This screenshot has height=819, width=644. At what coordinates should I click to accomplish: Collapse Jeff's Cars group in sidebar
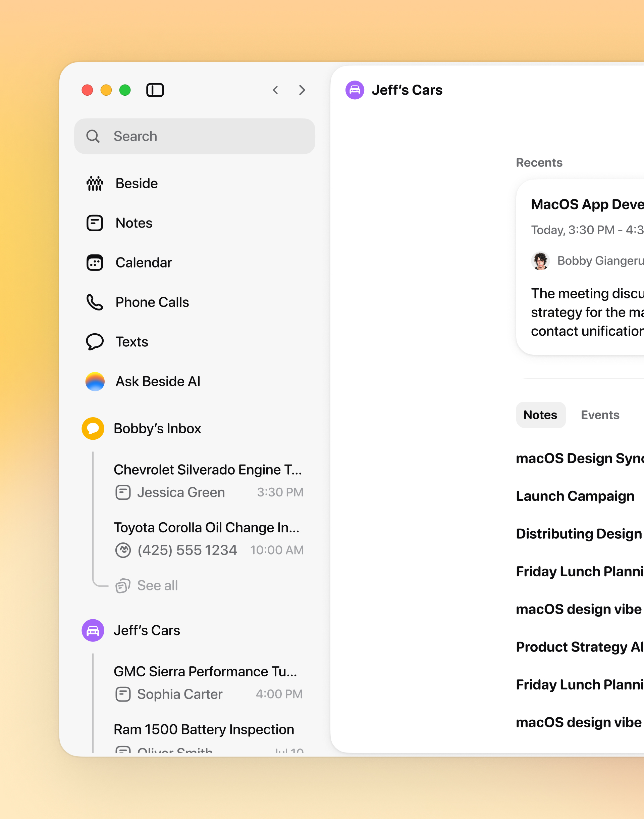147,630
